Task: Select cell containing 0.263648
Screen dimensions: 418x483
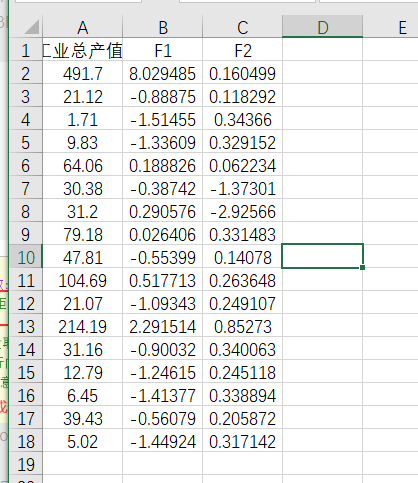Action: click(x=243, y=280)
